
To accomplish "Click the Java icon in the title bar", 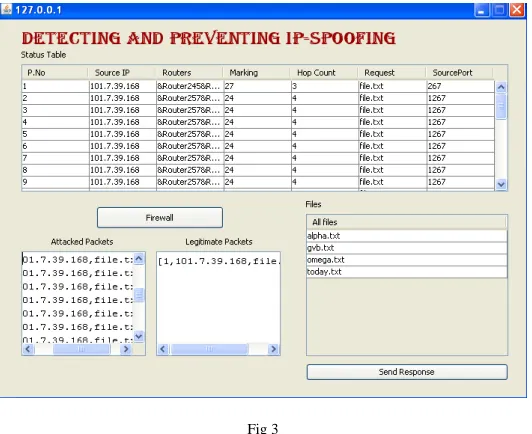I will pyautogui.click(x=6, y=10).
